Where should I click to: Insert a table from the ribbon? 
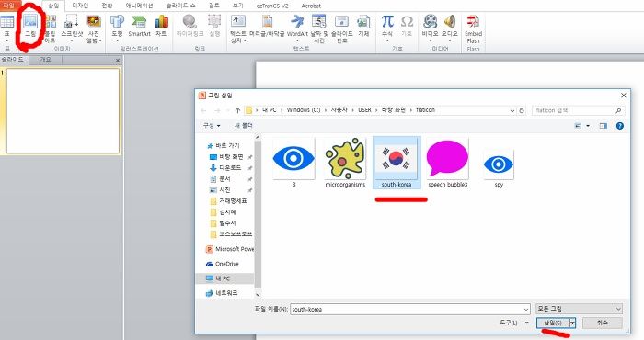7,27
